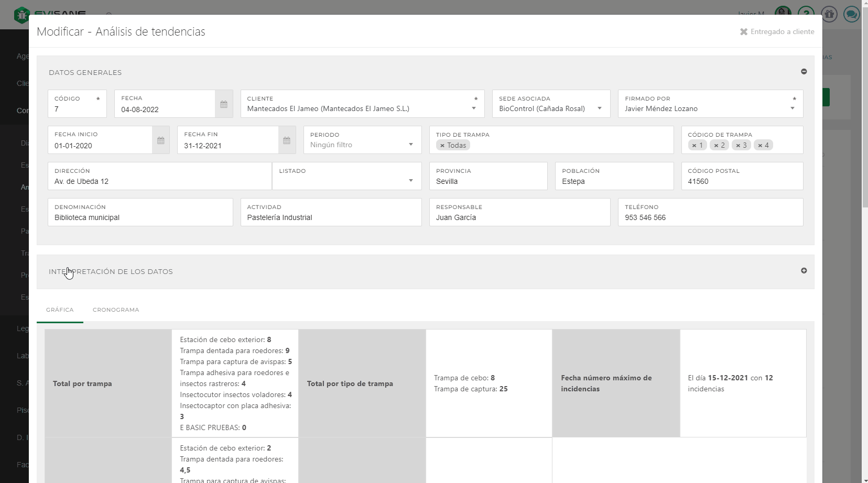Expand Interpretación de los datos section
Viewport: 868px width, 483px height.
804,271
